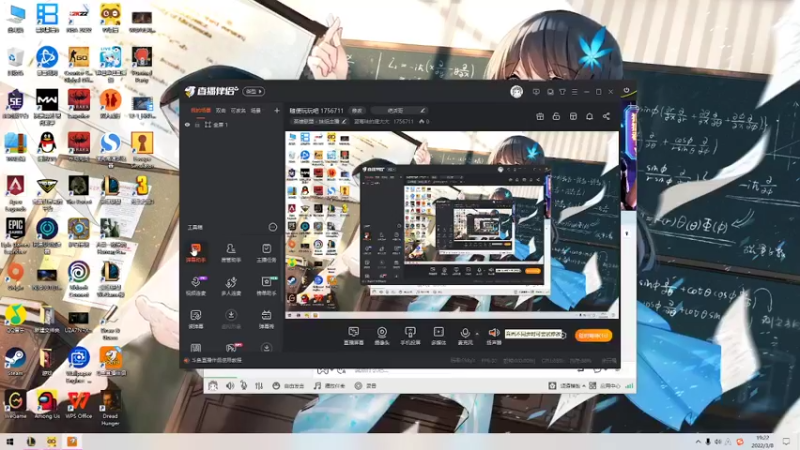Expand microphone options arrow beside 麦克风
This screenshot has width=800, height=450.
(477, 334)
